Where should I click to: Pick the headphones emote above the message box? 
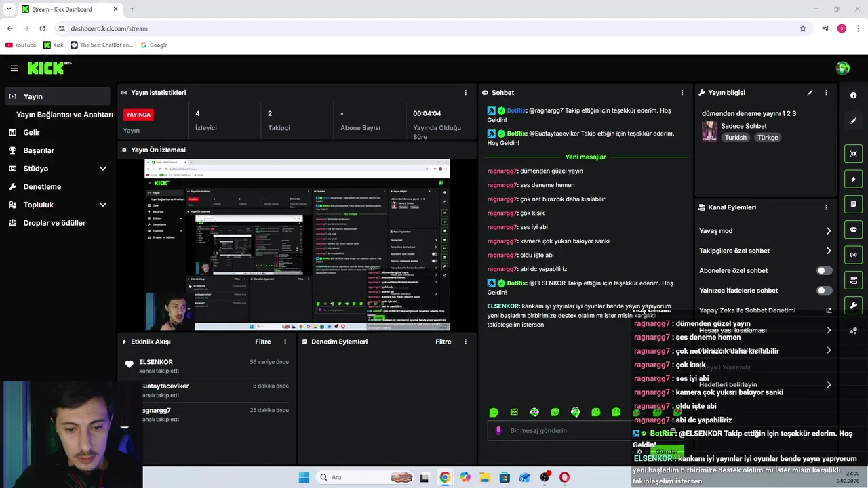[x=575, y=412]
